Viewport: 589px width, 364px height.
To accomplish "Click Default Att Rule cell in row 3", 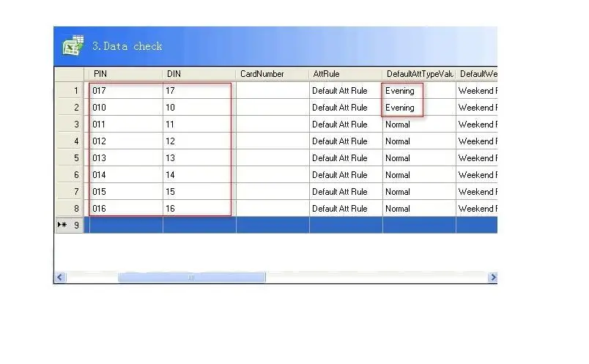I will [x=346, y=125].
